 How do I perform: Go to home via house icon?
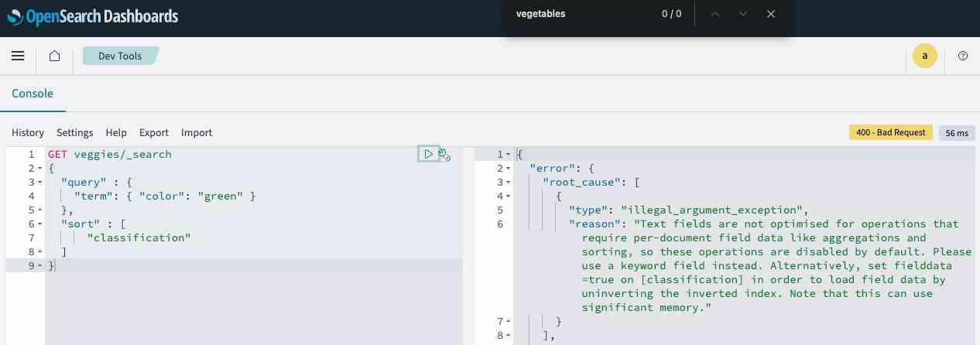tap(54, 56)
